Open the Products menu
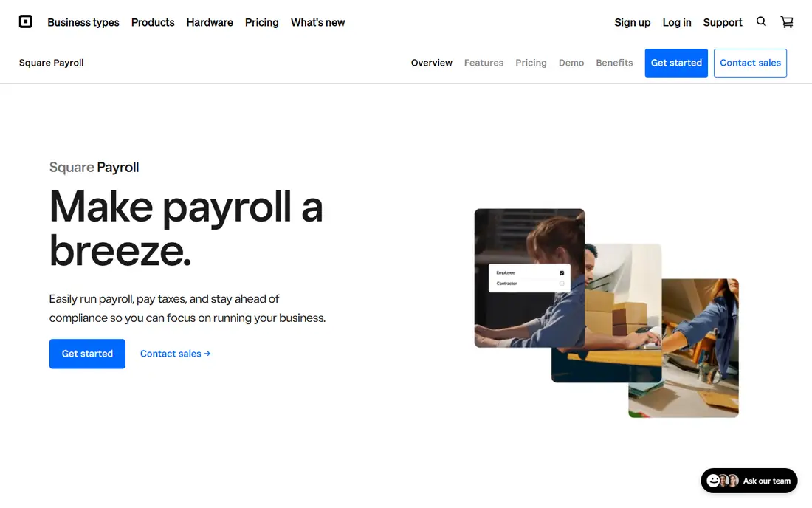Viewport: 812px width, 508px height. point(153,22)
